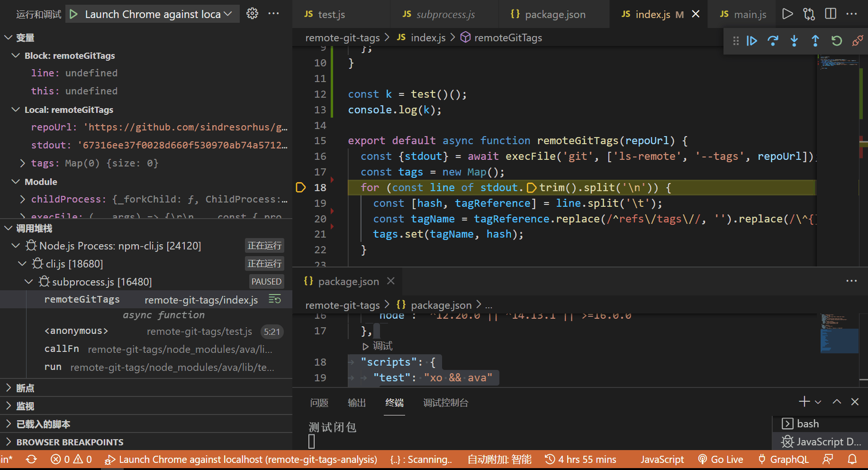Restart frame icon on remoteGitTags stack row
Viewport: 868px width, 470px height.
275,299
